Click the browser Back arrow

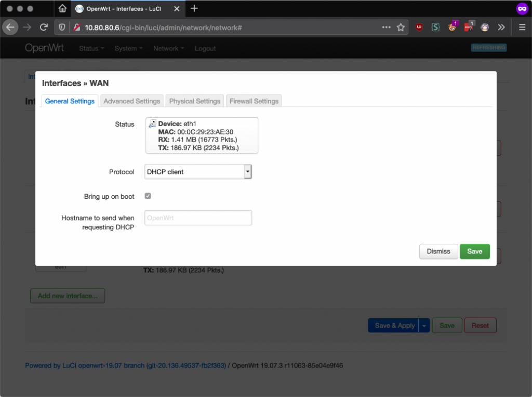point(10,28)
